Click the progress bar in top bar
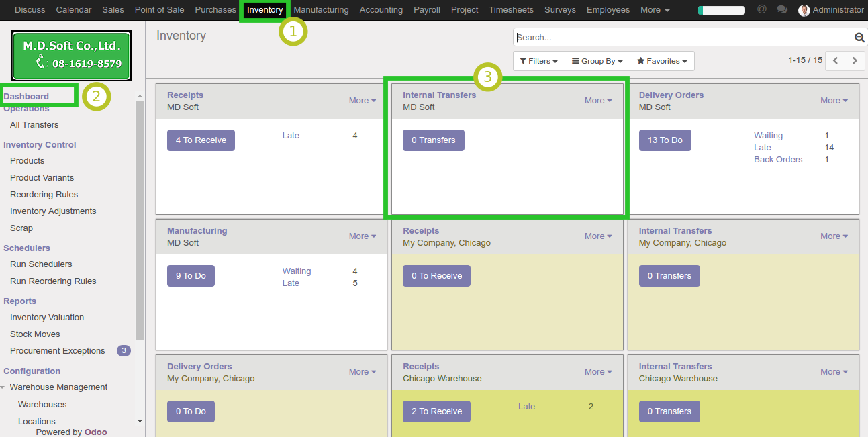868x437 pixels. (x=721, y=10)
